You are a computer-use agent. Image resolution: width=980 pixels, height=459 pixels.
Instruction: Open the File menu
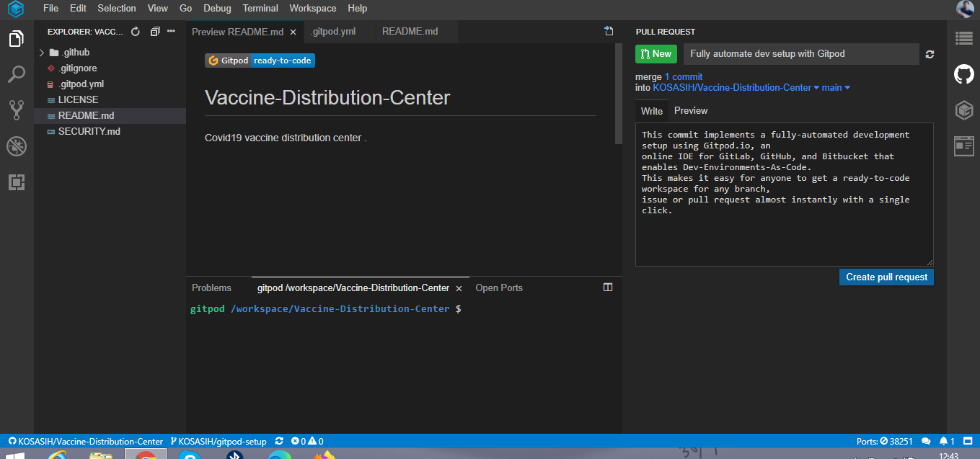tap(50, 9)
